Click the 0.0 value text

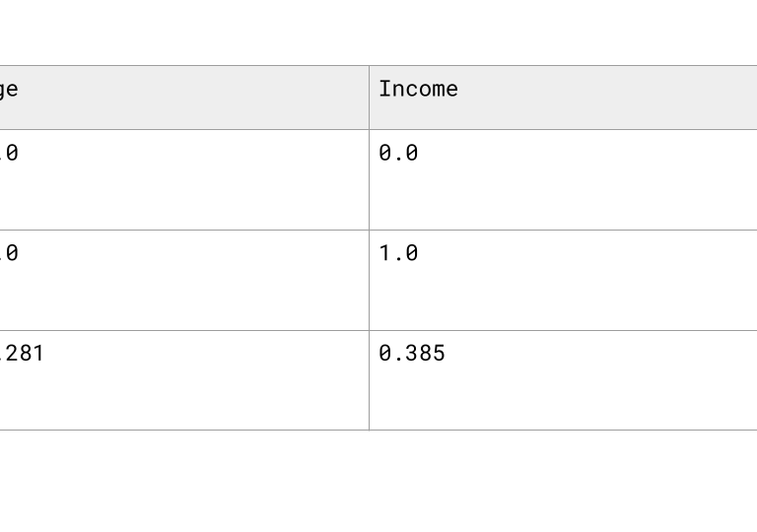399,153
